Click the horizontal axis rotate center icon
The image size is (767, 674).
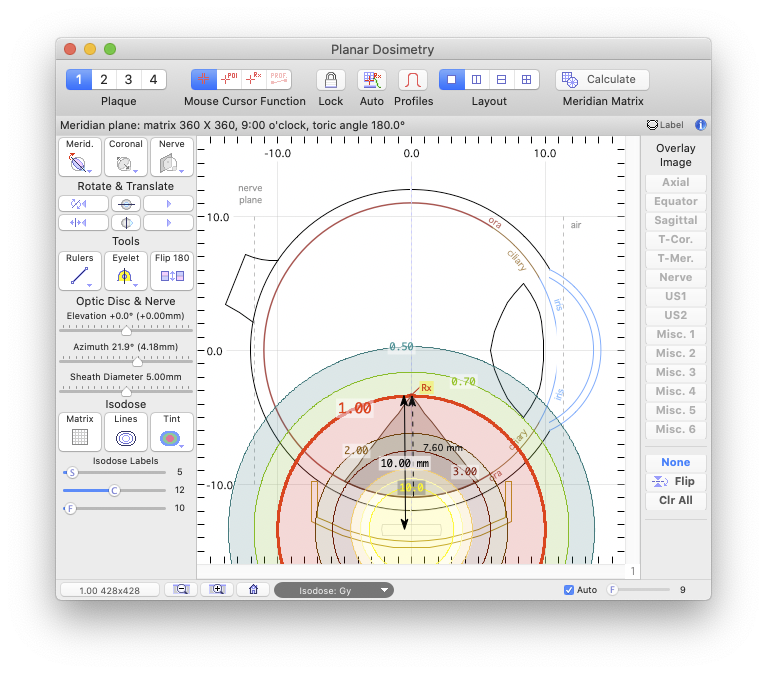(126, 203)
